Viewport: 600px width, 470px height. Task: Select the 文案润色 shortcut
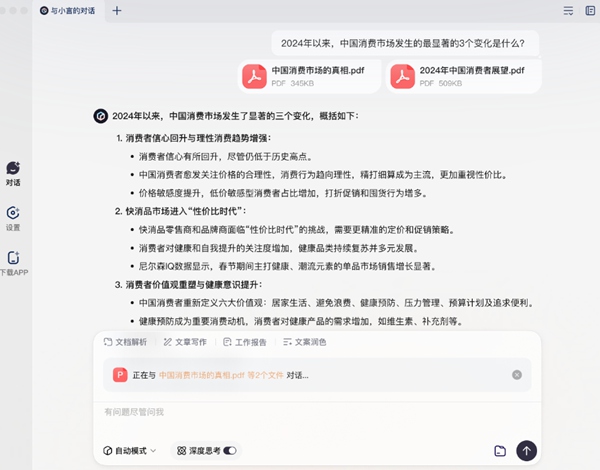(305, 342)
